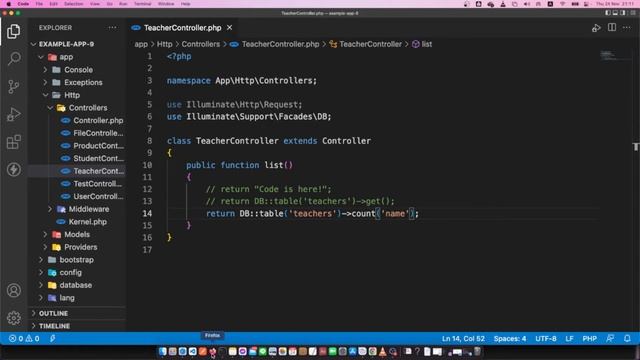Close the TeacherController.php tab
This screenshot has height=360, width=640.
point(229,28)
